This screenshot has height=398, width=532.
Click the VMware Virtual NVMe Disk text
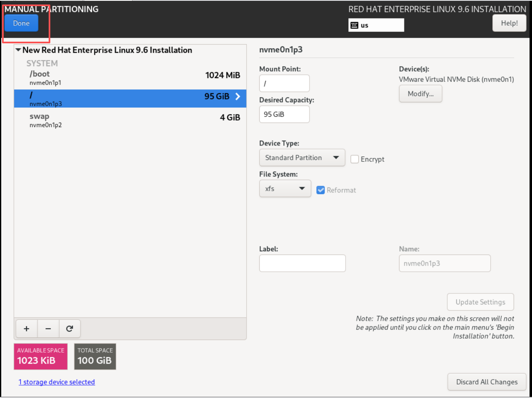[x=456, y=79]
